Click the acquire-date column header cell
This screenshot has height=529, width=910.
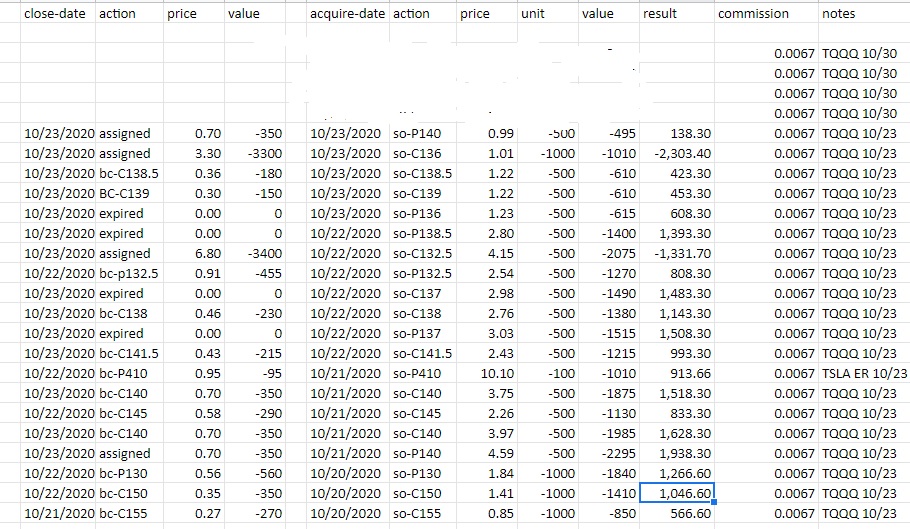(x=346, y=14)
